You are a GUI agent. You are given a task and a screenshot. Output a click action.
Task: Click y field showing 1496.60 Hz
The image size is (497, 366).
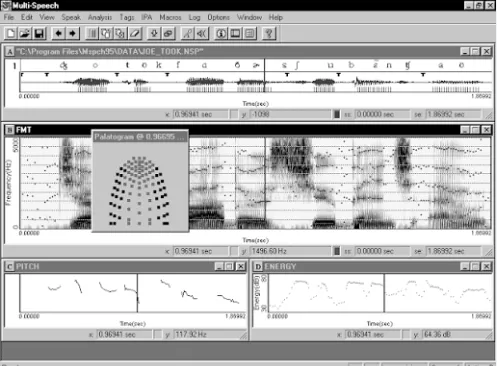click(290, 251)
